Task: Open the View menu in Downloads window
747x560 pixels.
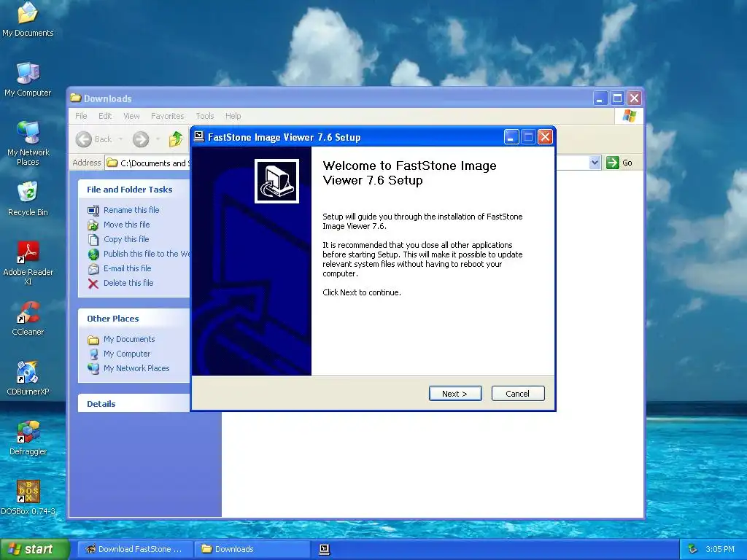Action: pos(131,116)
